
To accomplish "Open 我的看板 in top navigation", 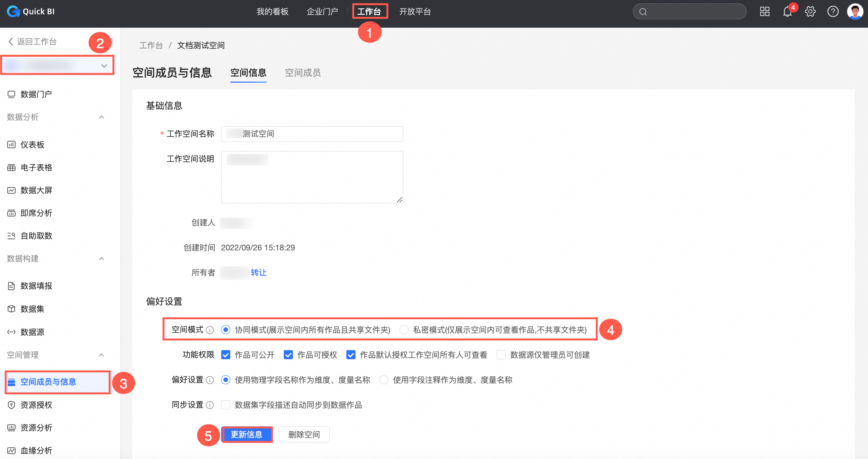I will tap(272, 12).
